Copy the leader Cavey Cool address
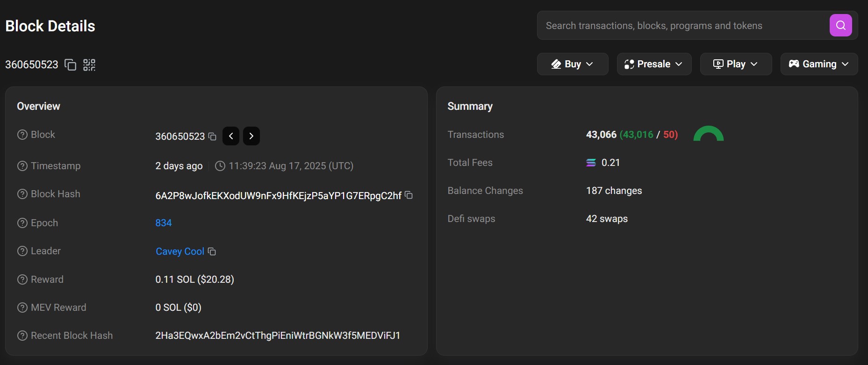 [x=212, y=252]
